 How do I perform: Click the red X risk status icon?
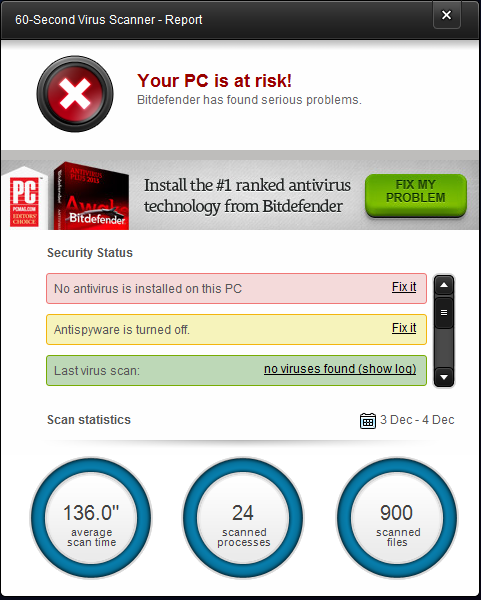click(x=75, y=94)
